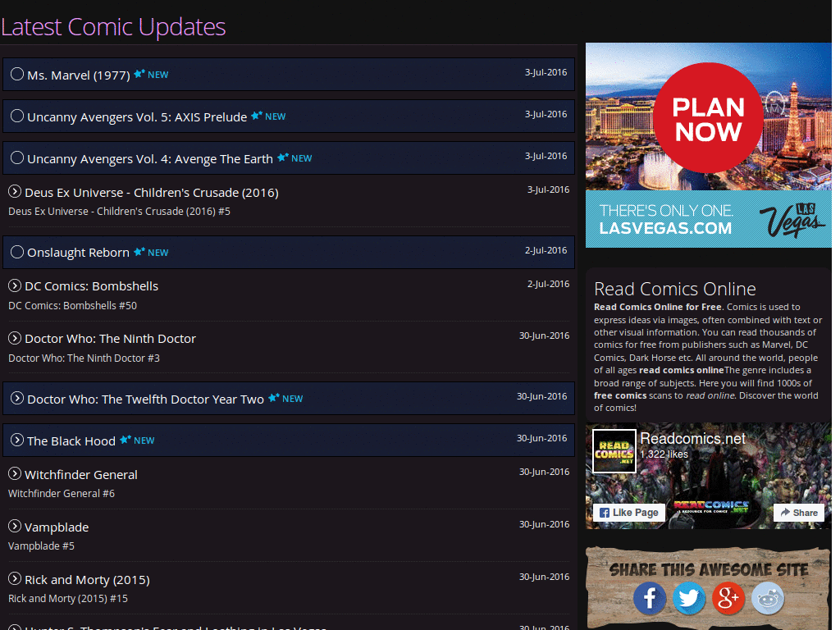Viewport: 840px width, 630px height.
Task: Click the 30-Jun-2016 date on the Vampblade row
Action: 545,524
